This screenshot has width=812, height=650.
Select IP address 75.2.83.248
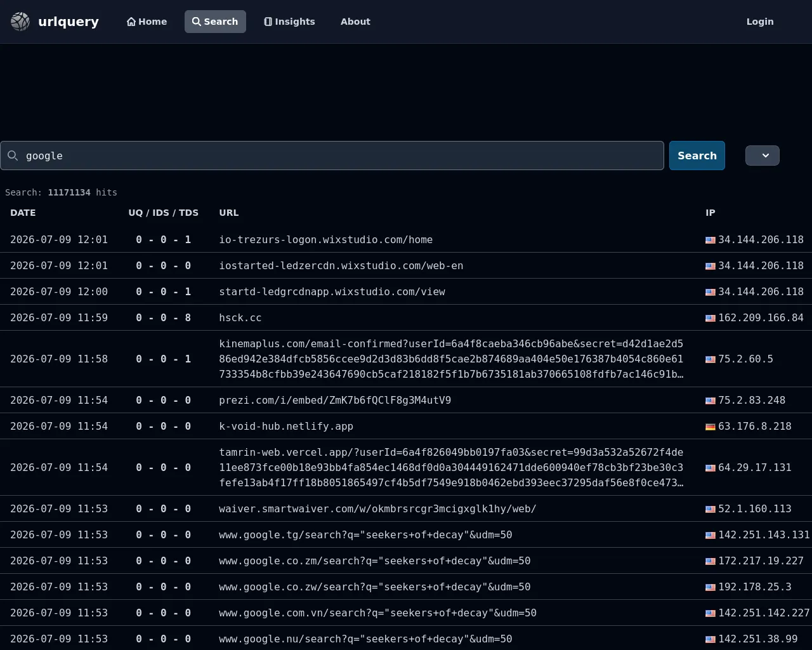(752, 401)
